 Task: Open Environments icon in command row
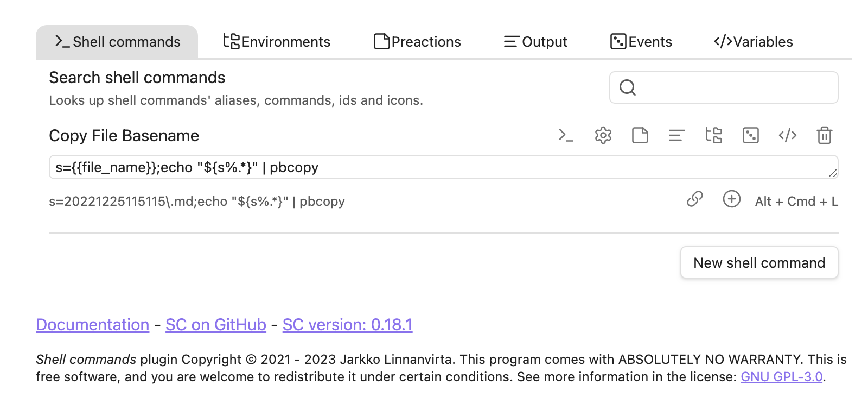713,135
